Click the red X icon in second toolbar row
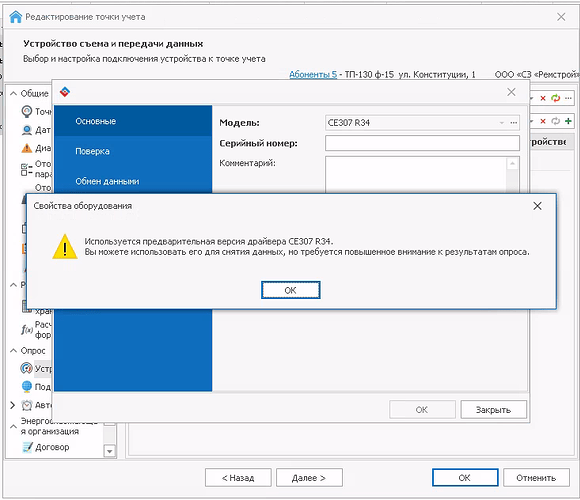 pyautogui.click(x=543, y=121)
